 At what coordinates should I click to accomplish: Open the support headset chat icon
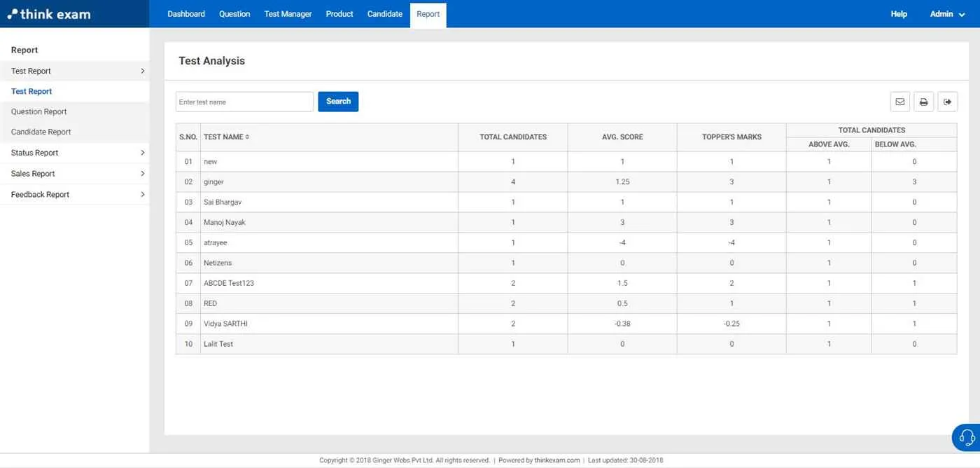coord(966,437)
